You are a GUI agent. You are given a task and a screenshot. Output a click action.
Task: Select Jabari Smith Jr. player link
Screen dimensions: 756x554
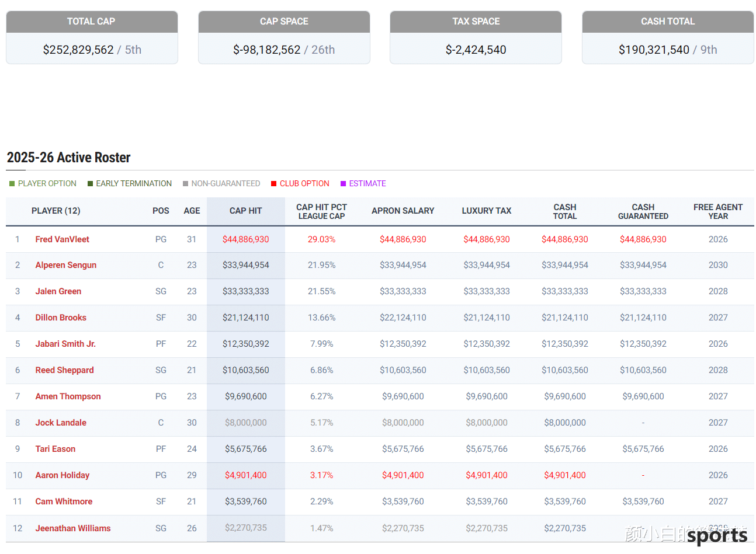click(65, 344)
